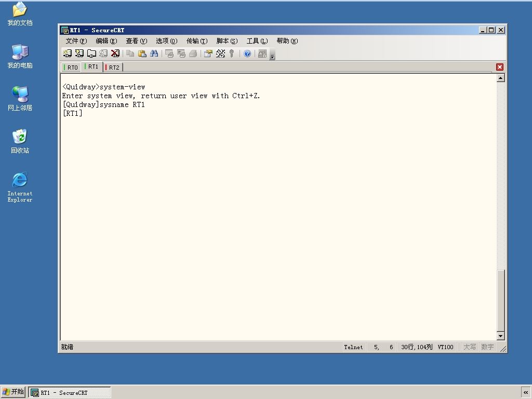Viewport: 532px width, 399px height.
Task: Maximize the SecureCRT window
Action: pos(491,30)
